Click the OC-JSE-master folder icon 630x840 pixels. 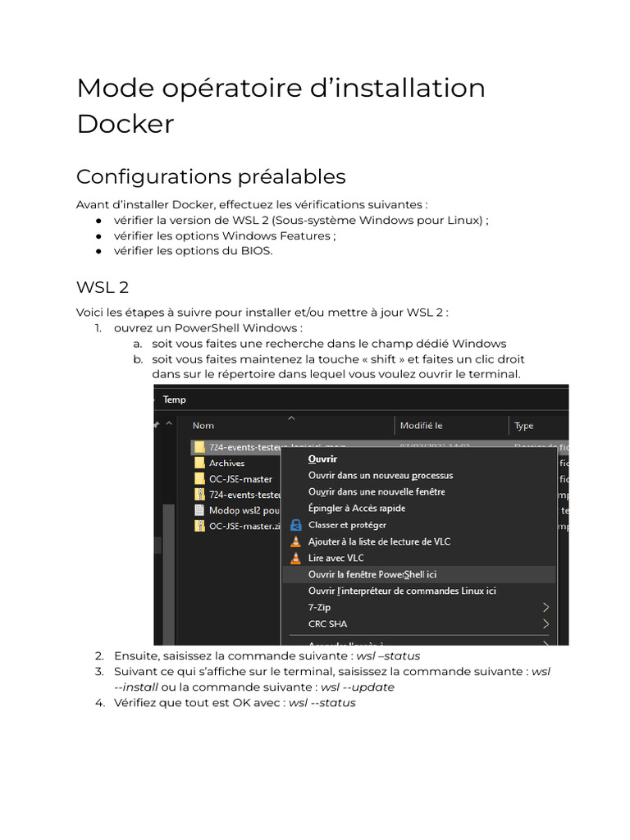click(199, 478)
